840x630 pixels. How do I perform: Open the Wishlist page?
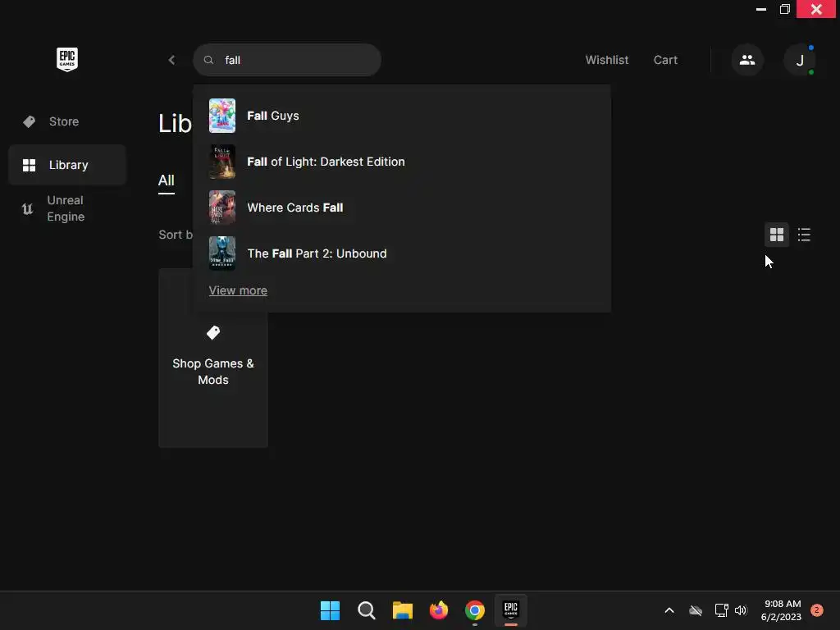point(606,60)
